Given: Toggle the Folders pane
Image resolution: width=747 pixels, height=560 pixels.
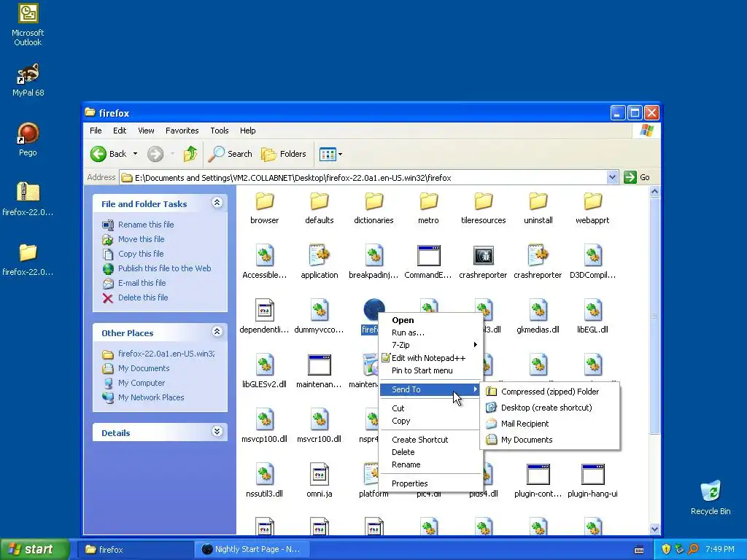Looking at the screenshot, I should [x=284, y=154].
